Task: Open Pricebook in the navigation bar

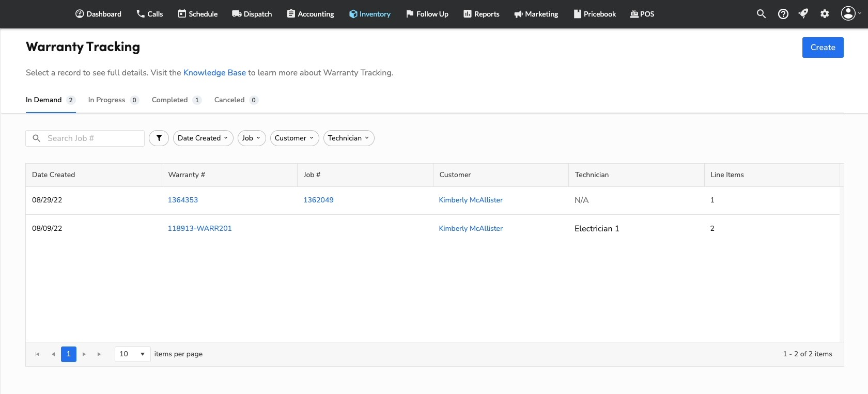Action: pos(595,14)
